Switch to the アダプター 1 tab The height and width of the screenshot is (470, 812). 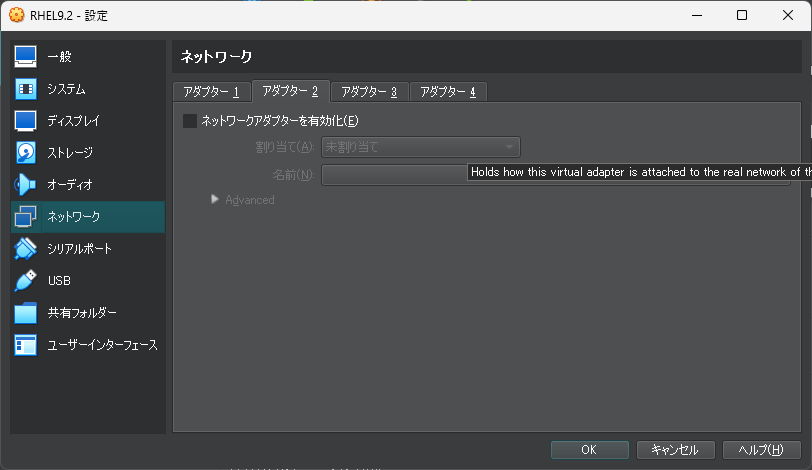(x=211, y=92)
